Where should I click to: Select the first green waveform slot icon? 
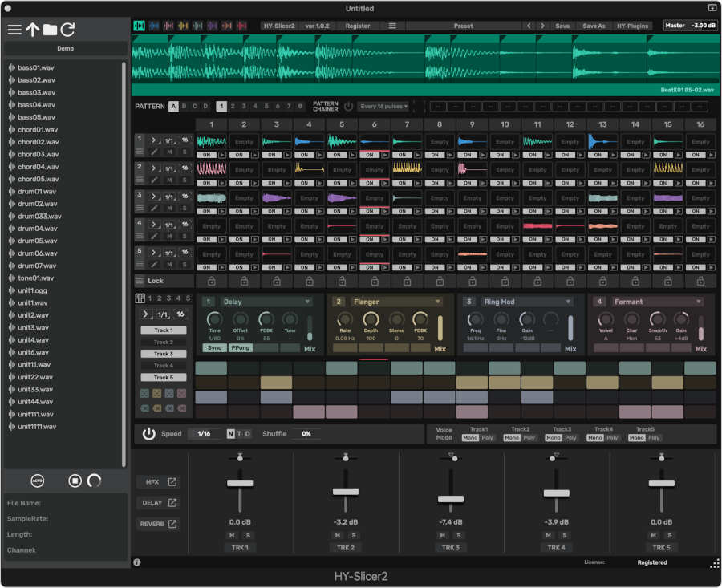(x=137, y=26)
